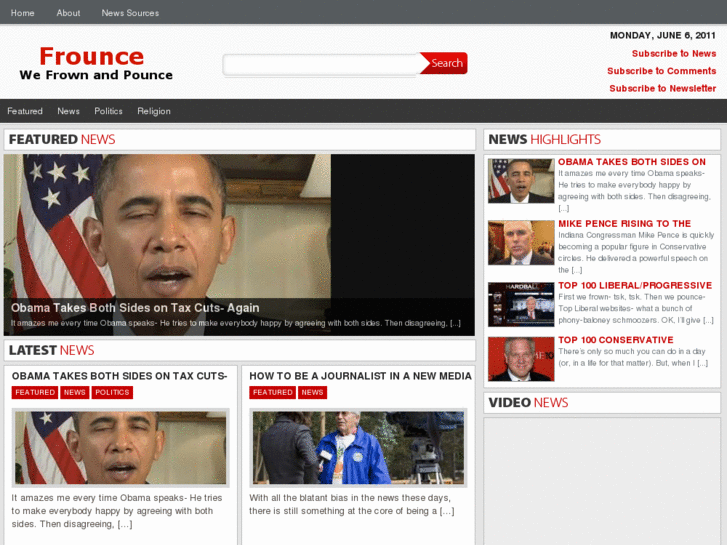Open Mike Pence highlight thumbnail

[520, 243]
